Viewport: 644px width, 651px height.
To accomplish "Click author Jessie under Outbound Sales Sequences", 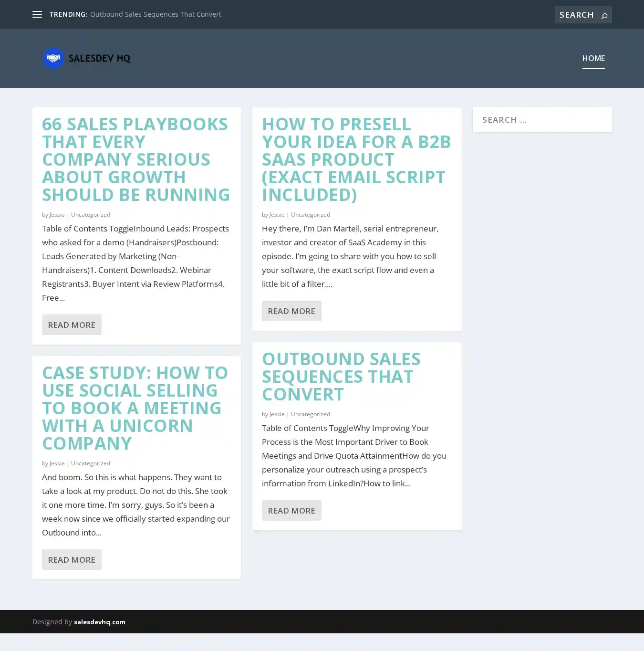I will 277,414.
